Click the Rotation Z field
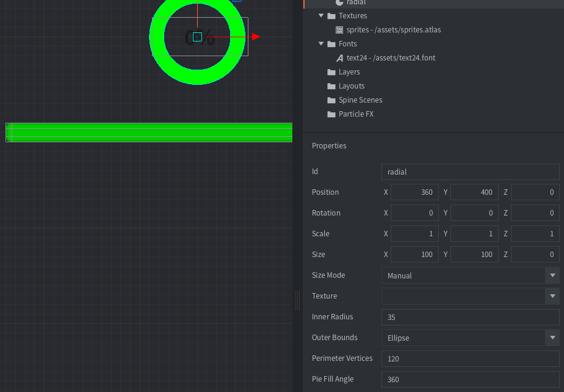Image resolution: width=564 pixels, height=392 pixels. [x=535, y=213]
